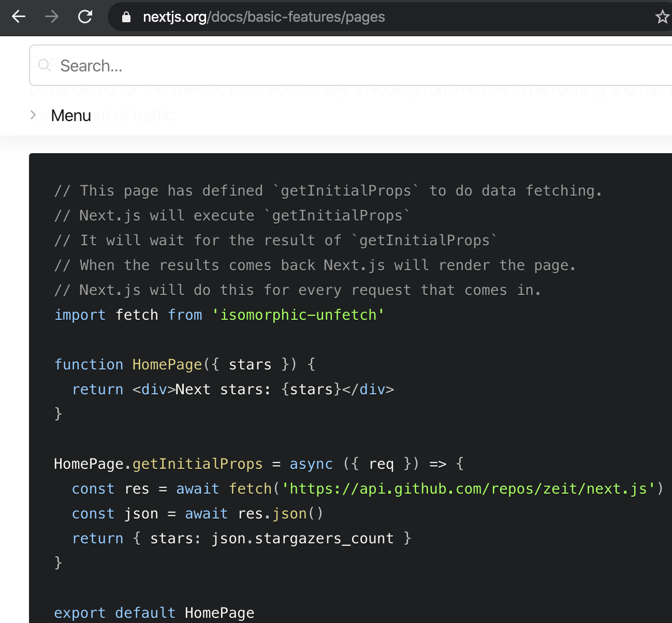The image size is (672, 623).
Task: Click the GitHub API URL string in code
Action: 469,488
